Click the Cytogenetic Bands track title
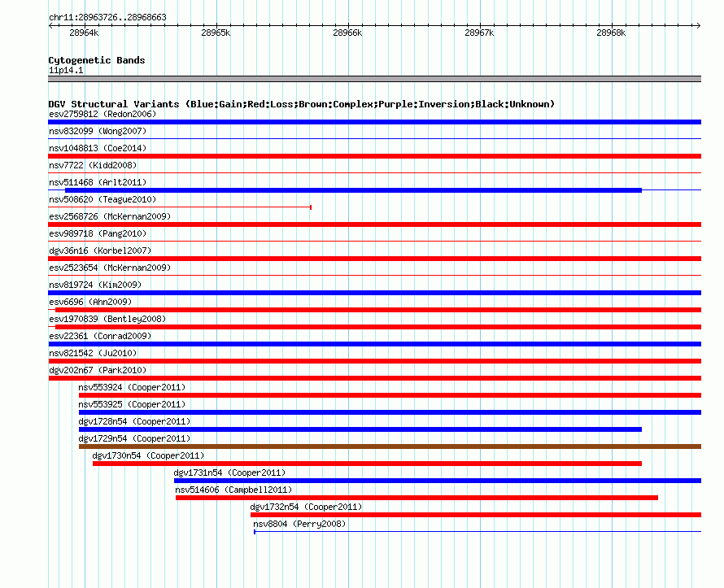Viewport: 724px width, 588px height. 97,60
